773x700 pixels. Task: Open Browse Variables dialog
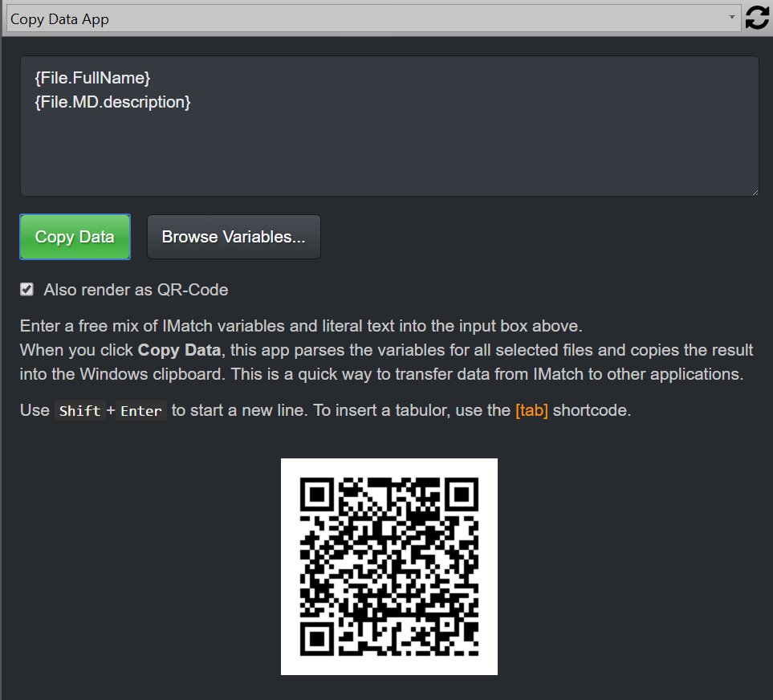[234, 237]
